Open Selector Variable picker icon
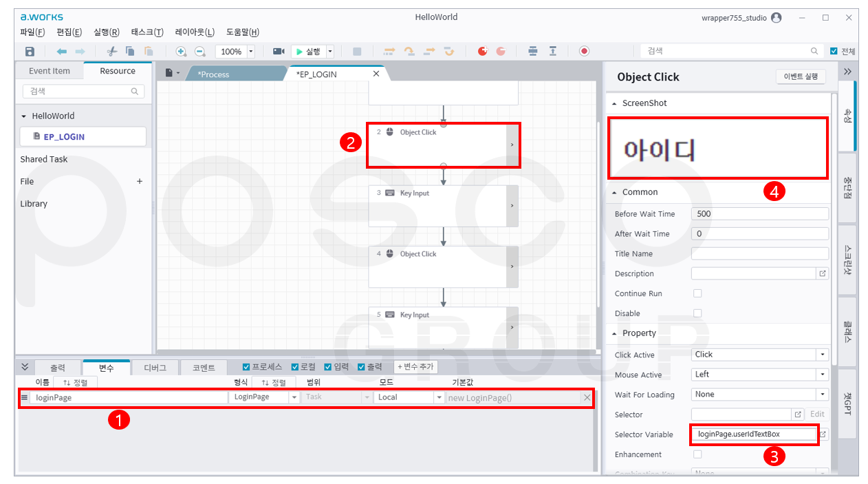Screen dimensions: 868x484 [823, 434]
